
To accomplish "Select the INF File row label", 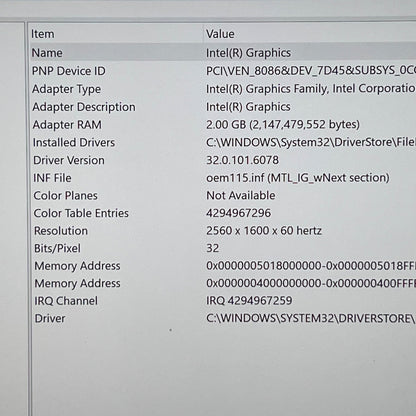I will (52, 178).
